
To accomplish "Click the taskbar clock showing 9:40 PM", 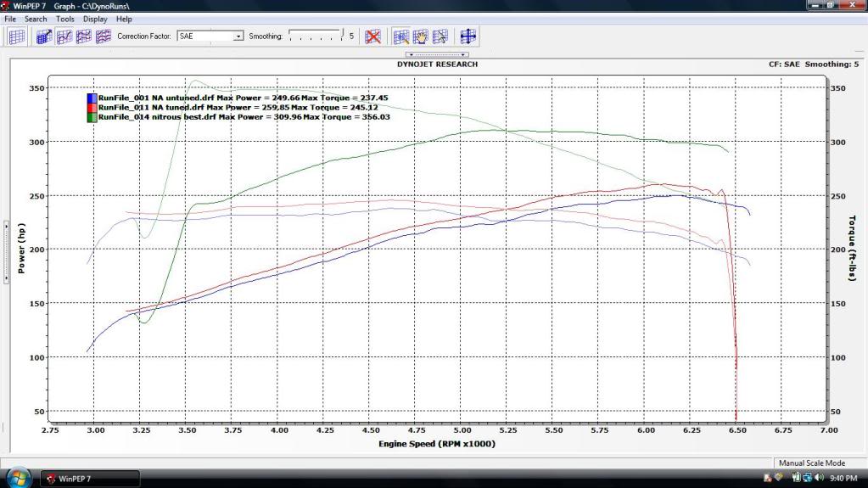I will 843,478.
